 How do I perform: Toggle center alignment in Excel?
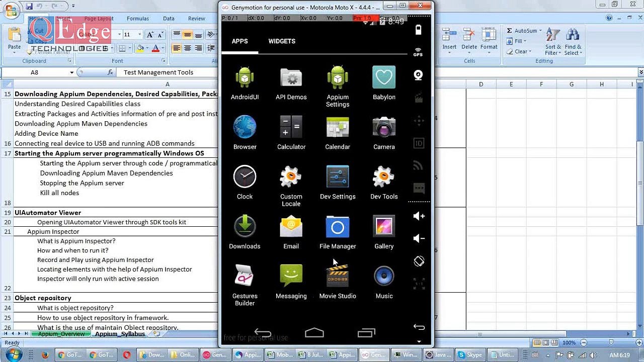[187, 48]
